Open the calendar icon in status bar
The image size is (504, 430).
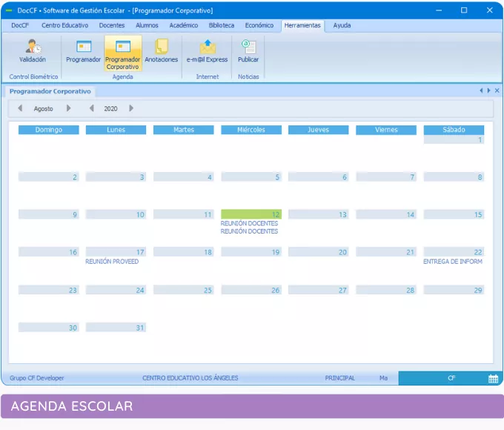click(x=493, y=378)
